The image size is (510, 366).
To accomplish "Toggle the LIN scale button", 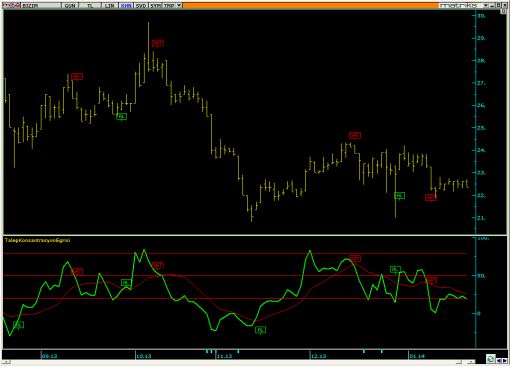I will (x=109, y=5).
